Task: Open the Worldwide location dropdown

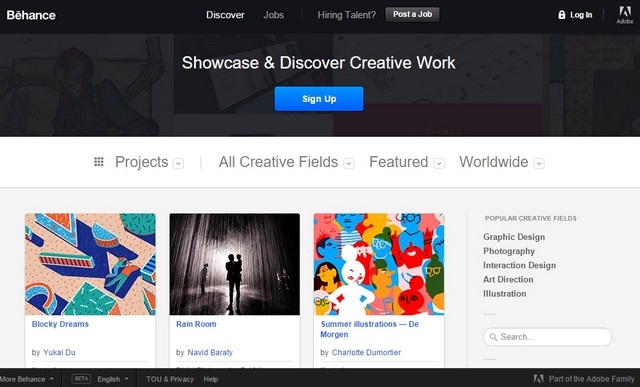Action: 539,163
